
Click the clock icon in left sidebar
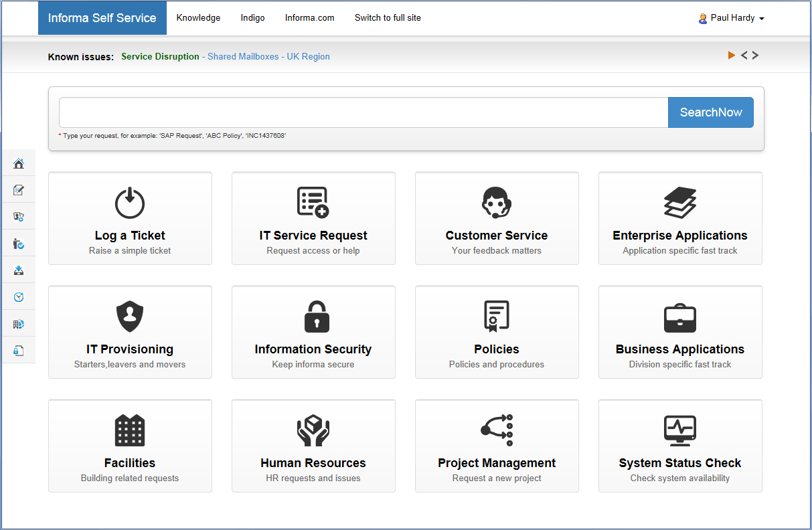(x=19, y=297)
